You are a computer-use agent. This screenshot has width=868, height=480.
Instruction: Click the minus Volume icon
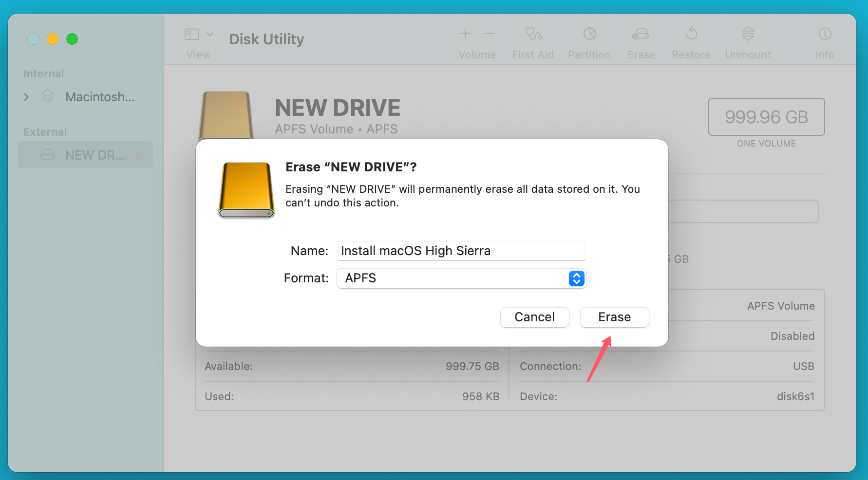(490, 34)
